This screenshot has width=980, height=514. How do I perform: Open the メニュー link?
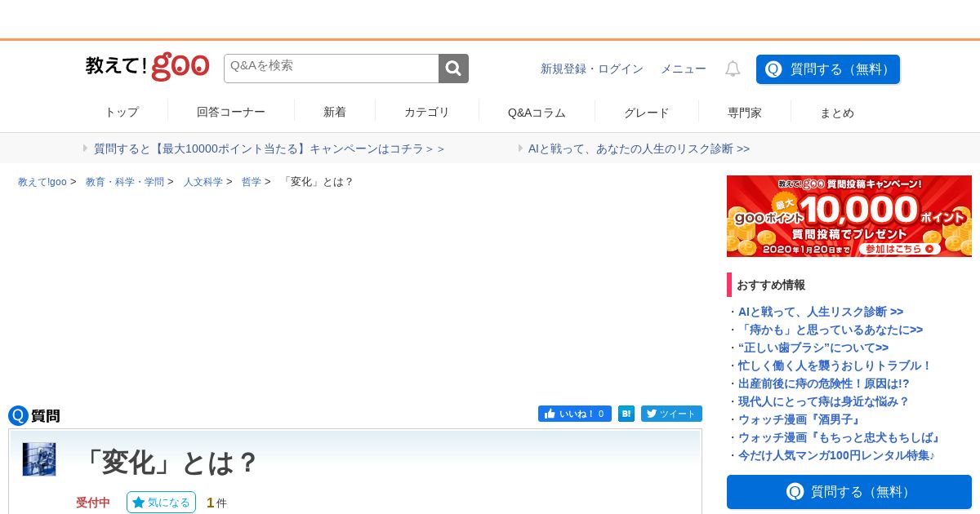684,69
